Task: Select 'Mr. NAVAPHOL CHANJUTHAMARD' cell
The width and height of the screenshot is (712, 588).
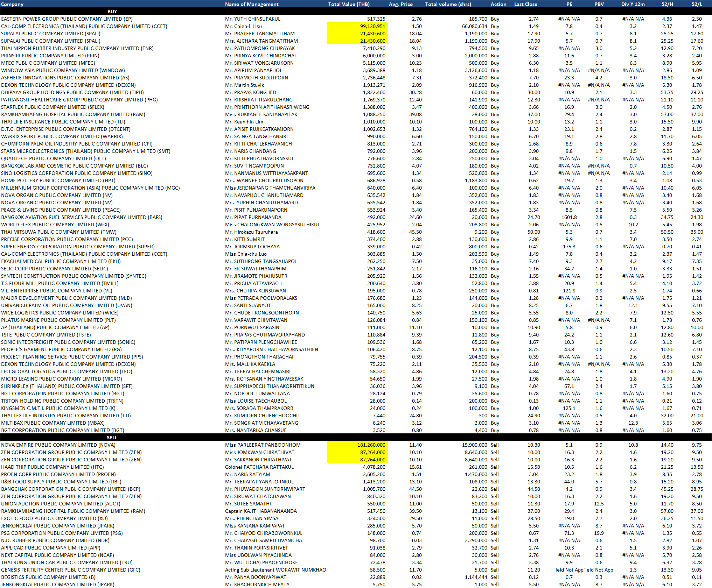Action: [264, 195]
